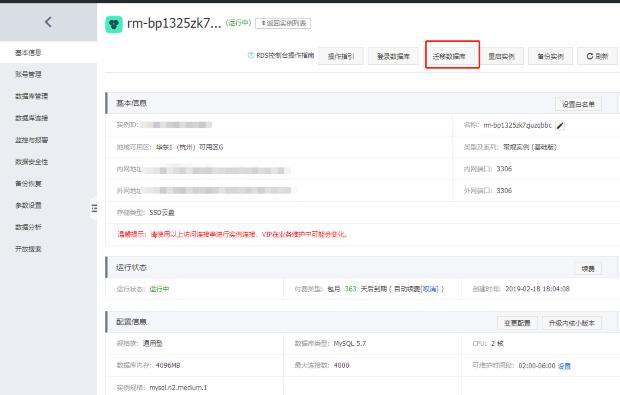The image size is (620, 395).
Task: Click the 363 days remaining value
Action: tap(350, 289)
